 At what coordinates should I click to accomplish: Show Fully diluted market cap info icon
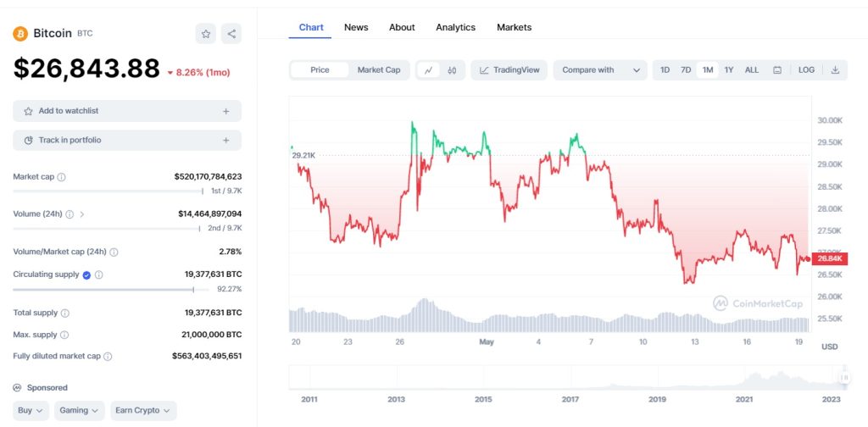[108, 357]
